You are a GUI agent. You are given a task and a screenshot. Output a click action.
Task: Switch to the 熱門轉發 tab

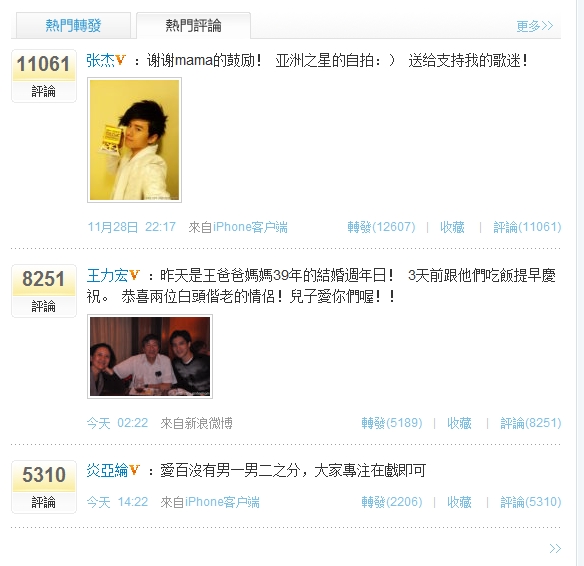[73, 25]
